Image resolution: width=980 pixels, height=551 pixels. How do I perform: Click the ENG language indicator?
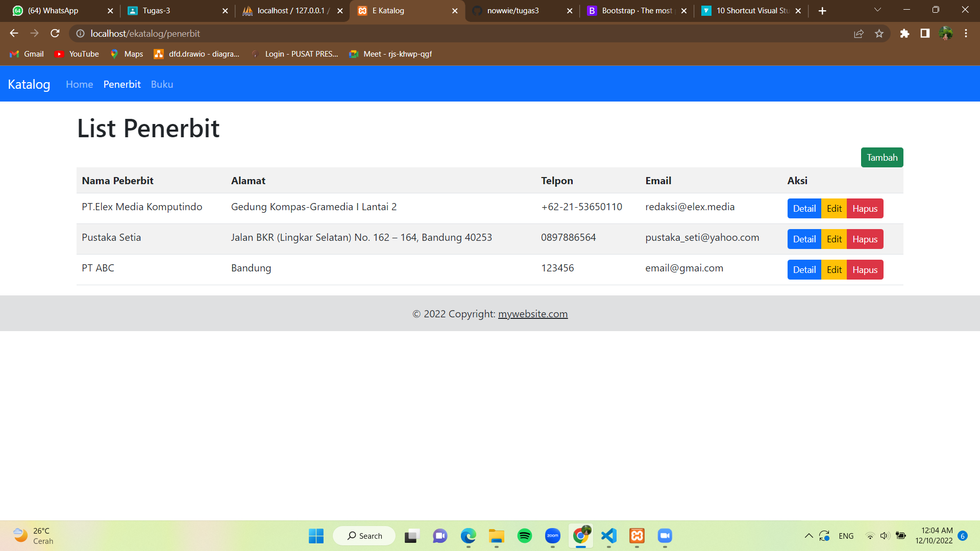846,536
